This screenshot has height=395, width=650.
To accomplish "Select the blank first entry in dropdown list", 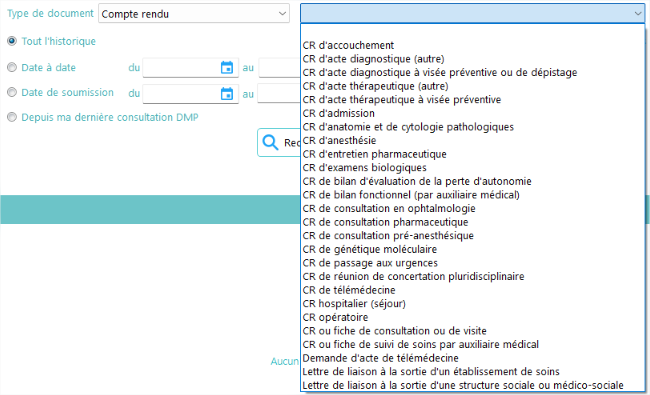I will pyautogui.click(x=473, y=32).
